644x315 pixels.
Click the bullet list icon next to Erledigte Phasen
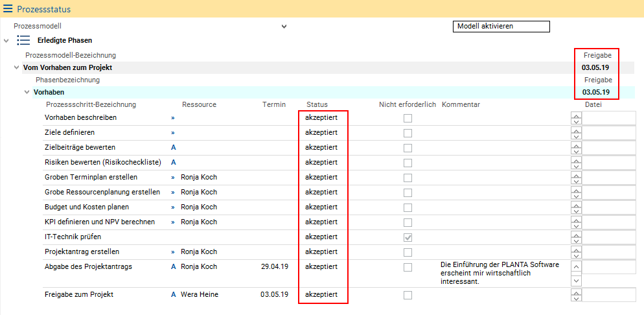[x=23, y=40]
